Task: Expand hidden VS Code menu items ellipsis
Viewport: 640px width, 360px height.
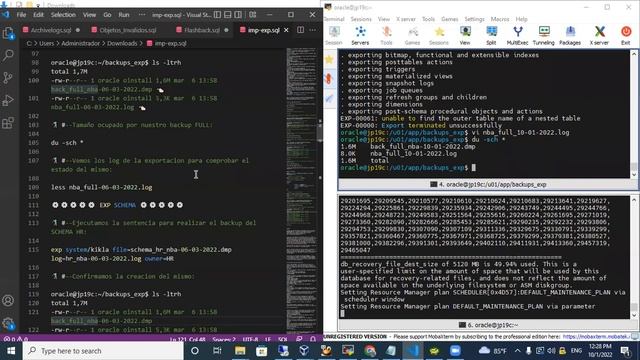Action: pos(142,15)
